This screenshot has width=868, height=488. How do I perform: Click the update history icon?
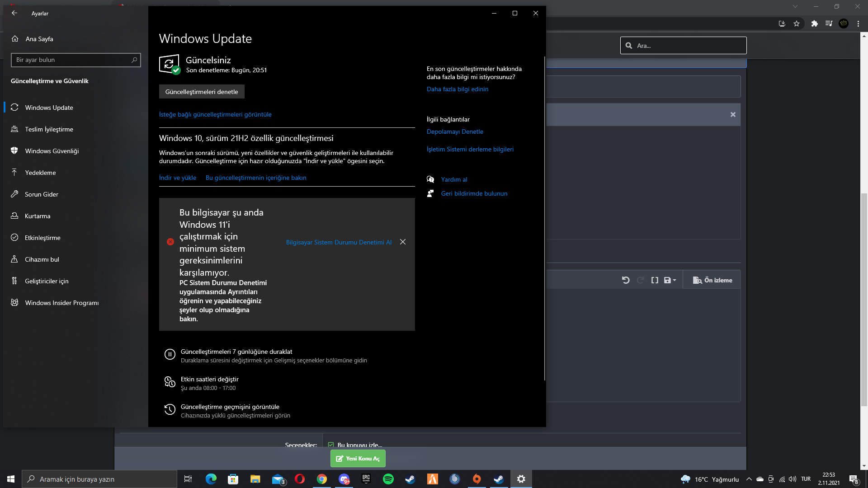point(170,410)
